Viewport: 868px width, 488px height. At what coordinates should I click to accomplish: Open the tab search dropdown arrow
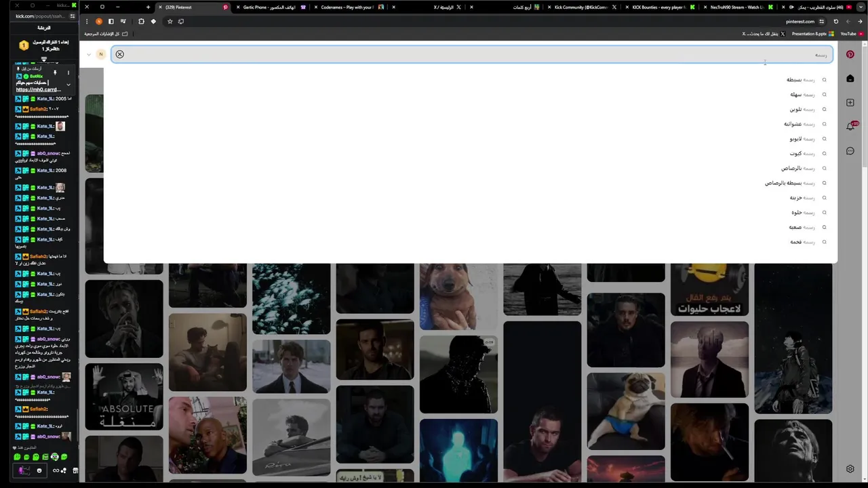pyautogui.click(x=861, y=7)
